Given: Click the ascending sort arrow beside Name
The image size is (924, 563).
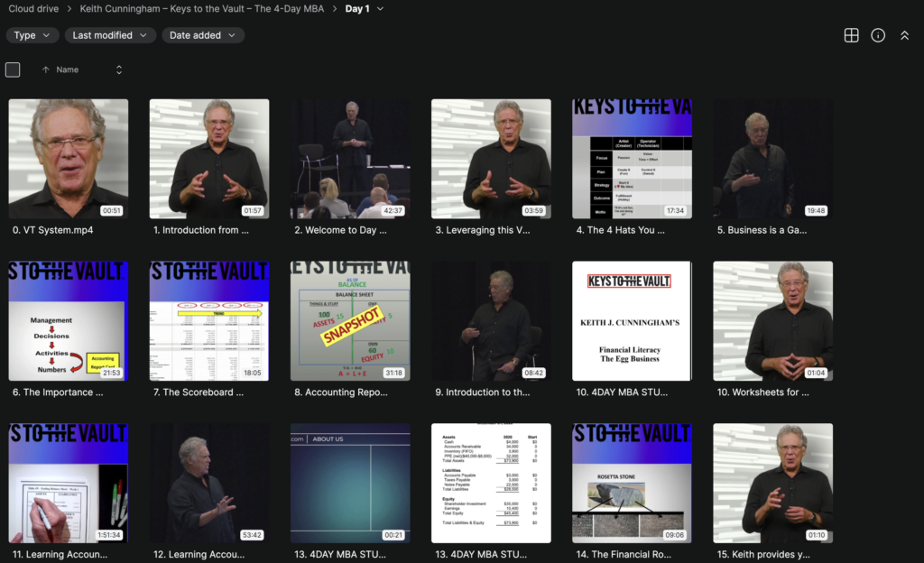Looking at the screenshot, I should (x=46, y=69).
